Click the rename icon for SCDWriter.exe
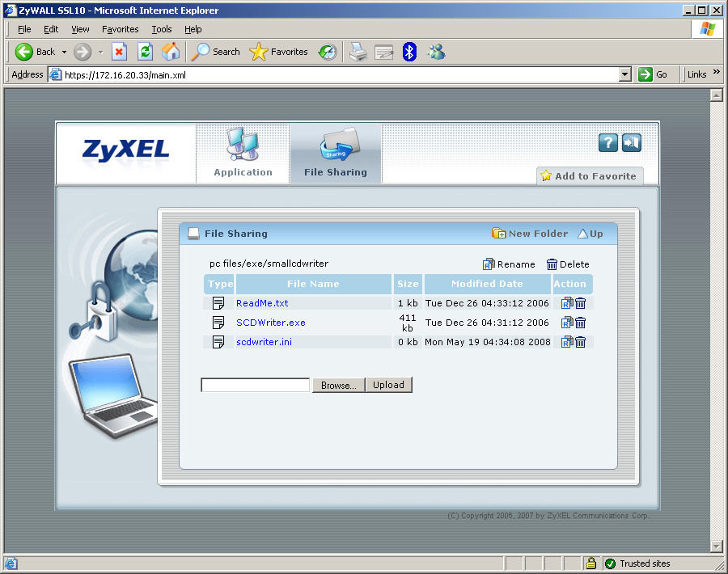 pos(567,323)
